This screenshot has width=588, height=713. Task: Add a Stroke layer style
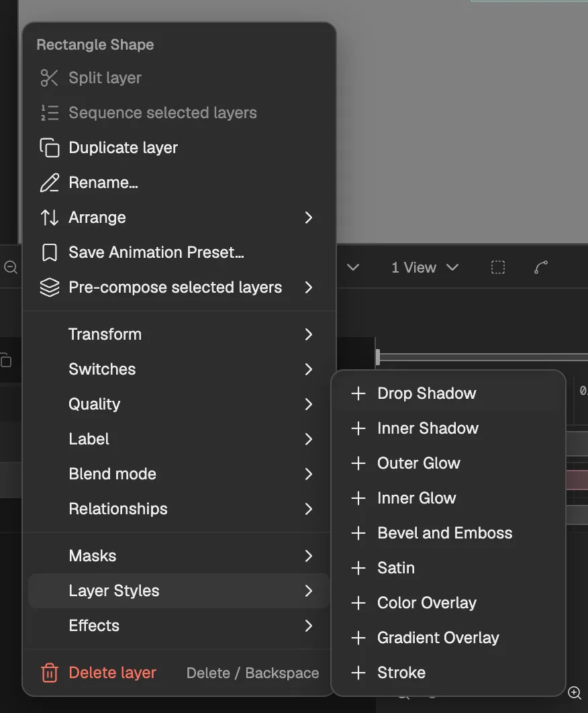click(x=448, y=673)
